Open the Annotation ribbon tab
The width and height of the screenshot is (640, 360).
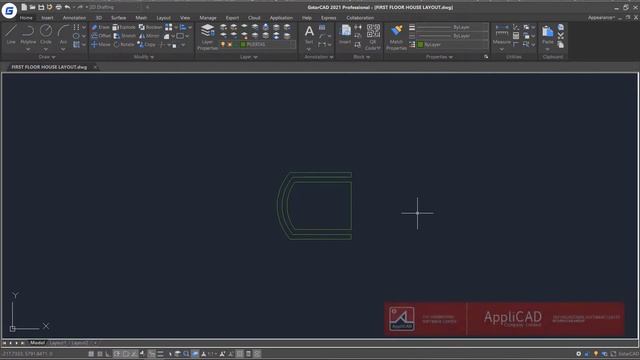[74, 18]
